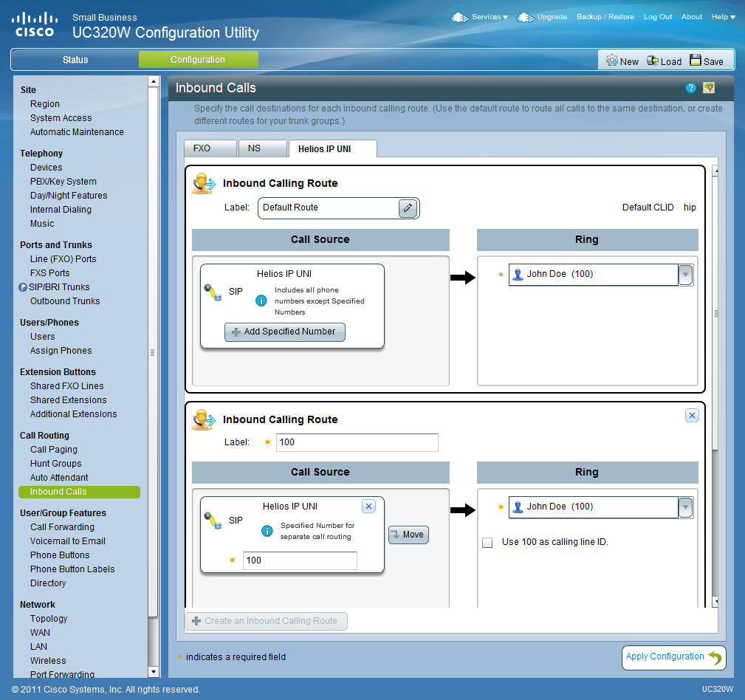Click the blue help question mark icon
745x700 pixels.
[691, 88]
